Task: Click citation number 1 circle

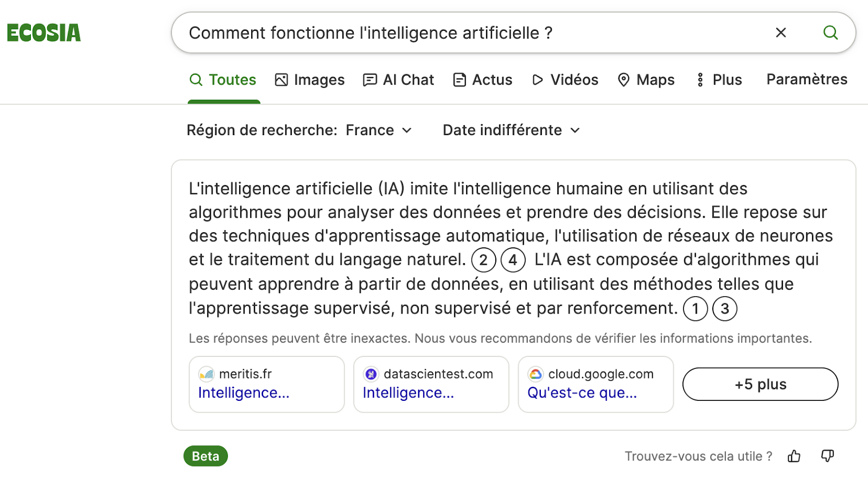Action: pos(695,309)
